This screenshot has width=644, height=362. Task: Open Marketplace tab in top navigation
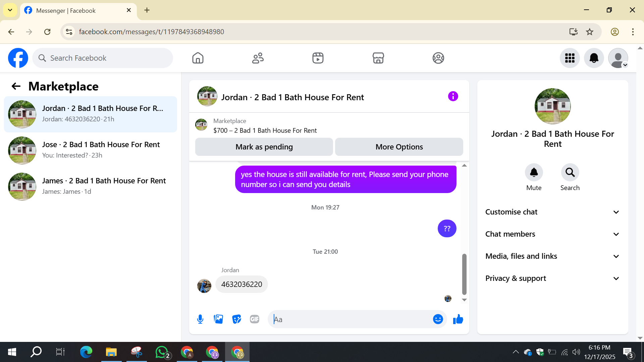click(378, 58)
